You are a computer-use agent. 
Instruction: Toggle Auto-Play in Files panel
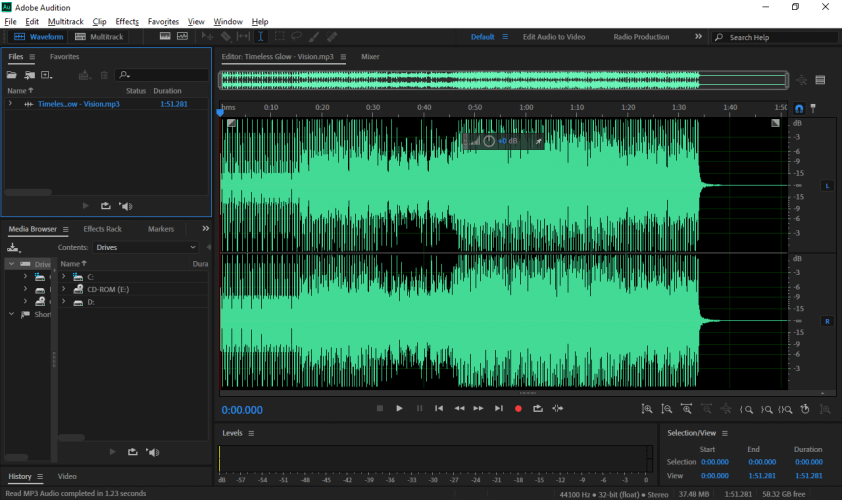(x=126, y=206)
